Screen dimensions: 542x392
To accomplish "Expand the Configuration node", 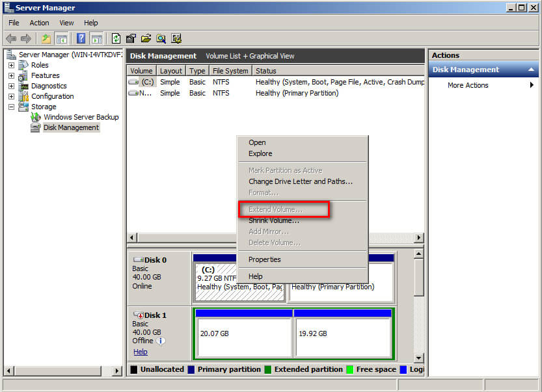I will tap(12, 96).
